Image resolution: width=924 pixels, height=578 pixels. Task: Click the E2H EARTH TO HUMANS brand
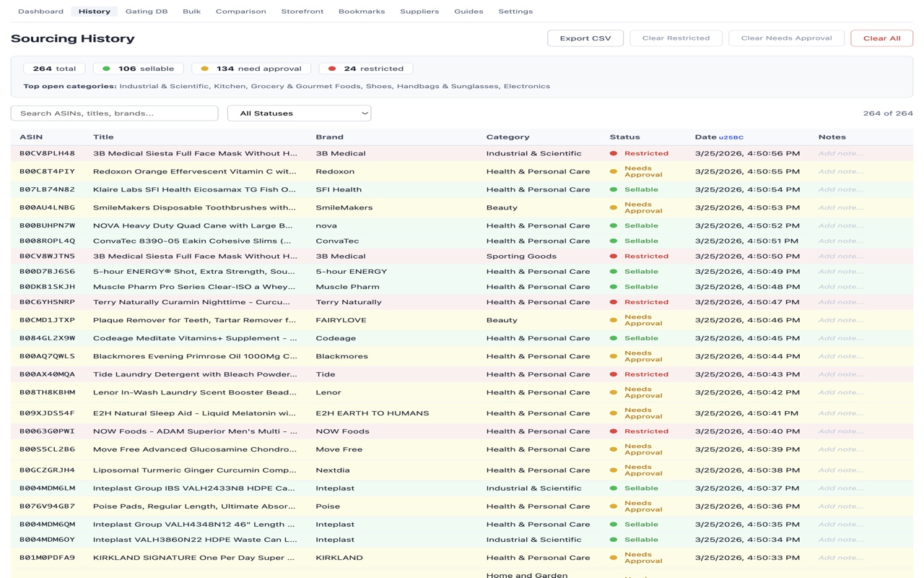(372, 413)
